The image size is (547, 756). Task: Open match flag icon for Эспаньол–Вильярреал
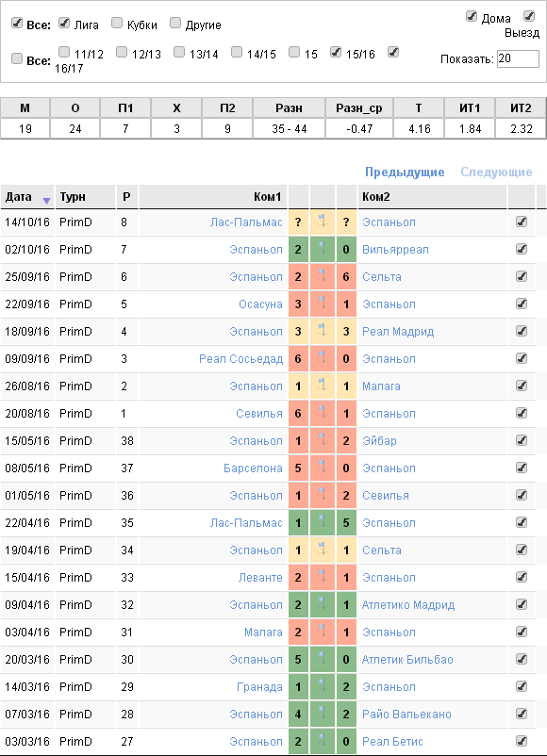click(323, 249)
